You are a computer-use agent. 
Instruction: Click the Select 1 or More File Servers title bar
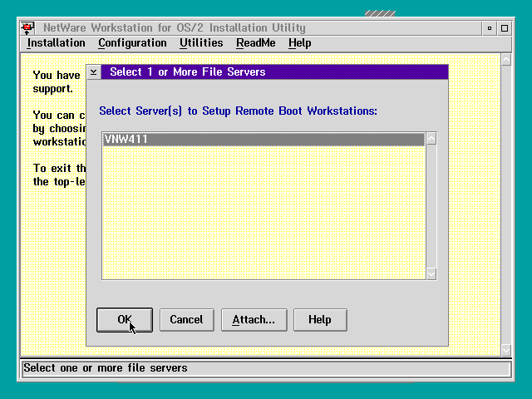tap(274, 72)
